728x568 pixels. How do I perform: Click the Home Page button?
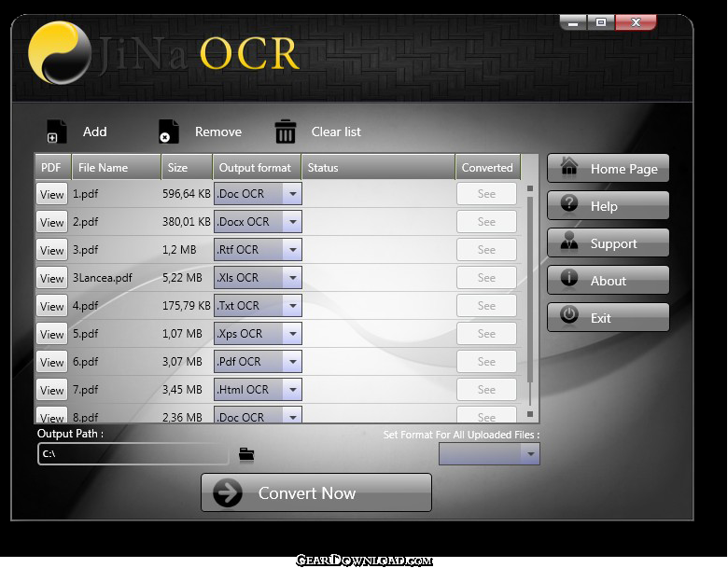tap(609, 169)
